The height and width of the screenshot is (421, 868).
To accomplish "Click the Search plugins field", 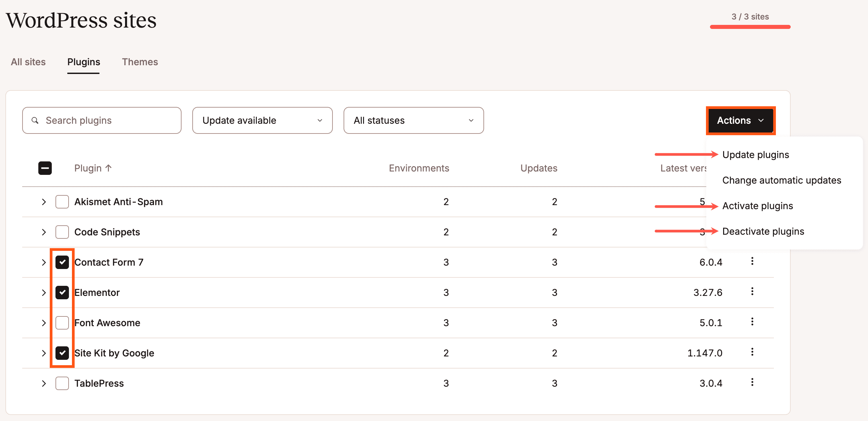I will point(102,120).
